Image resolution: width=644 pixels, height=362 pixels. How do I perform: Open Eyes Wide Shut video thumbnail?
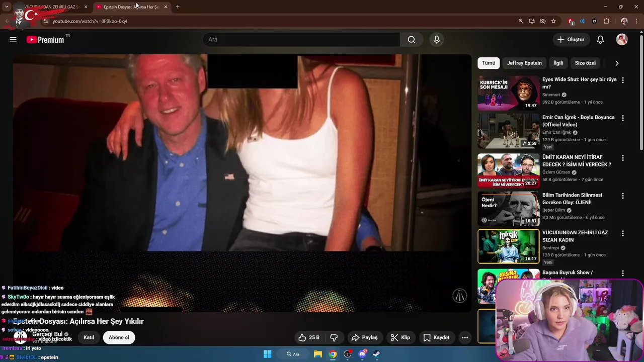(508, 93)
